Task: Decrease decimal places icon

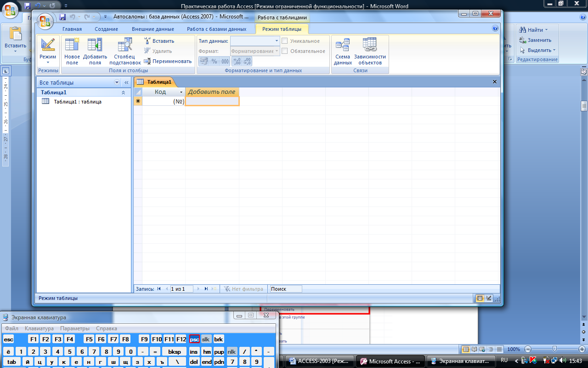Action: coord(247,61)
